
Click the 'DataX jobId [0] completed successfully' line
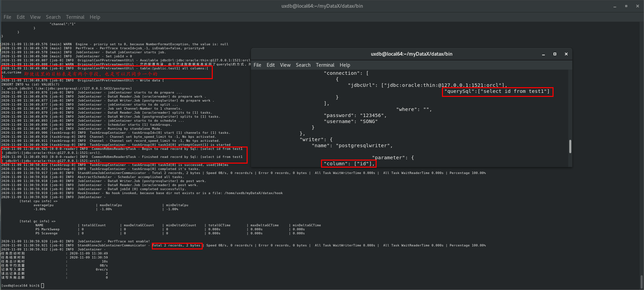(93, 189)
